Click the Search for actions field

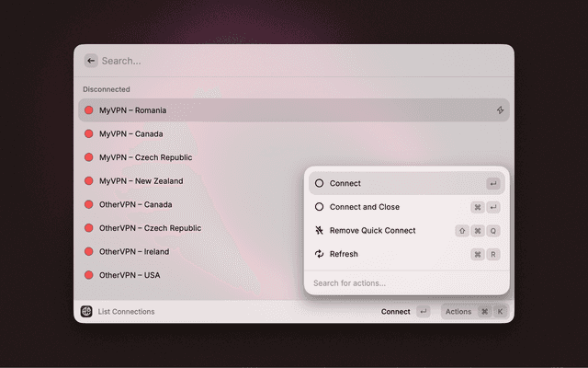coord(404,283)
